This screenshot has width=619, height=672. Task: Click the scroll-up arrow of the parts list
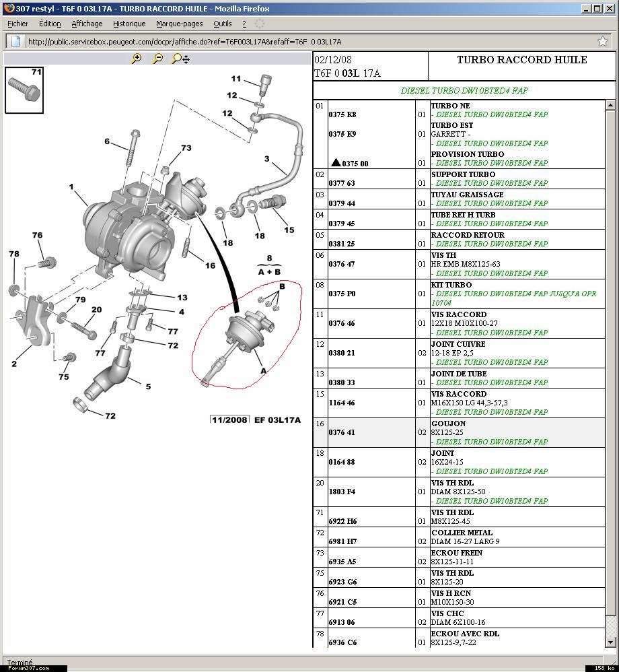tap(610, 105)
